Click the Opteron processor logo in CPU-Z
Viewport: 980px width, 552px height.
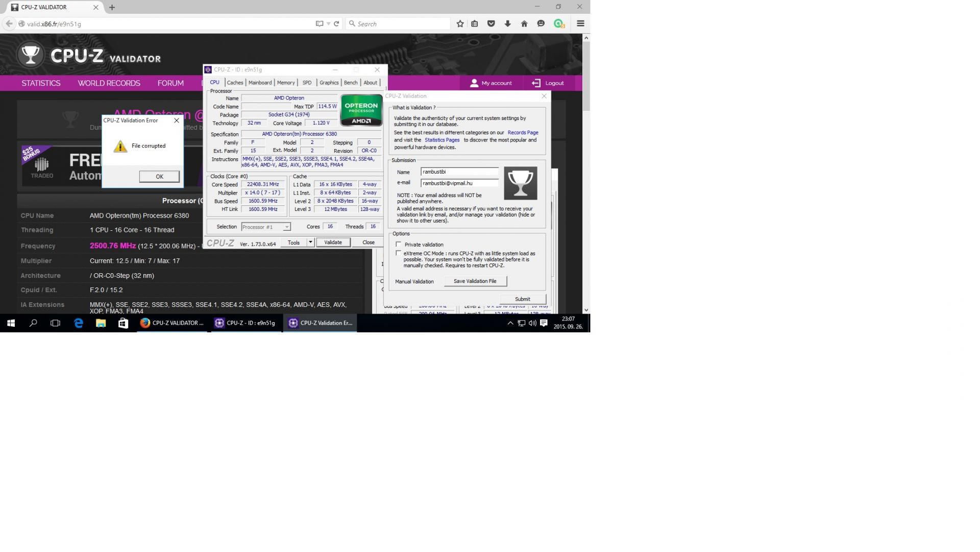pos(361,110)
